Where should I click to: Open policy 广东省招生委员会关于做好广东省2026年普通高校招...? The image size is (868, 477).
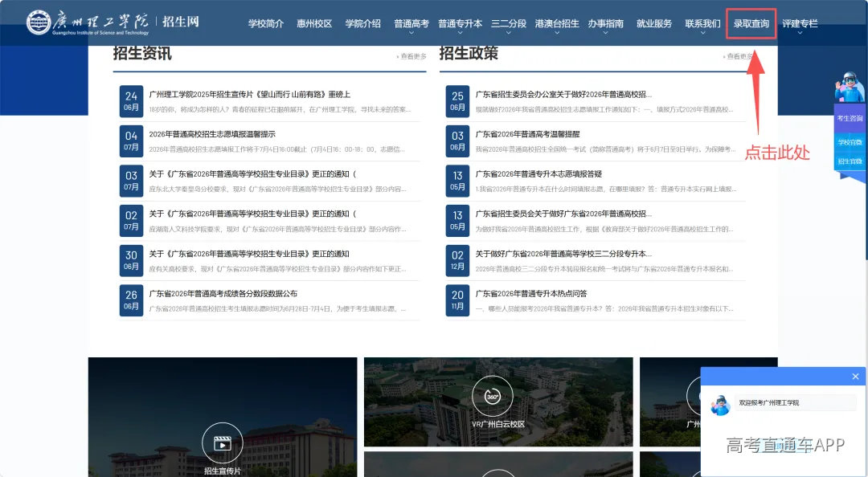(x=563, y=214)
